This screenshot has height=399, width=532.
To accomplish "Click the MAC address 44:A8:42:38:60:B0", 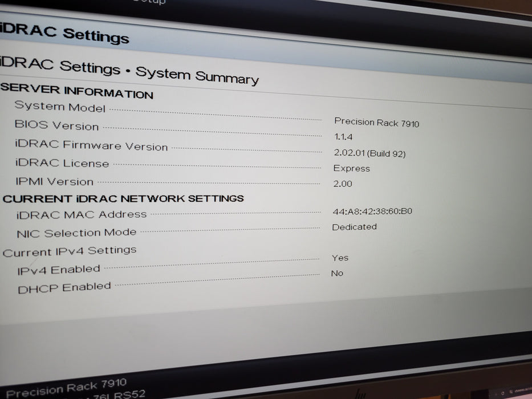I will coord(372,211).
